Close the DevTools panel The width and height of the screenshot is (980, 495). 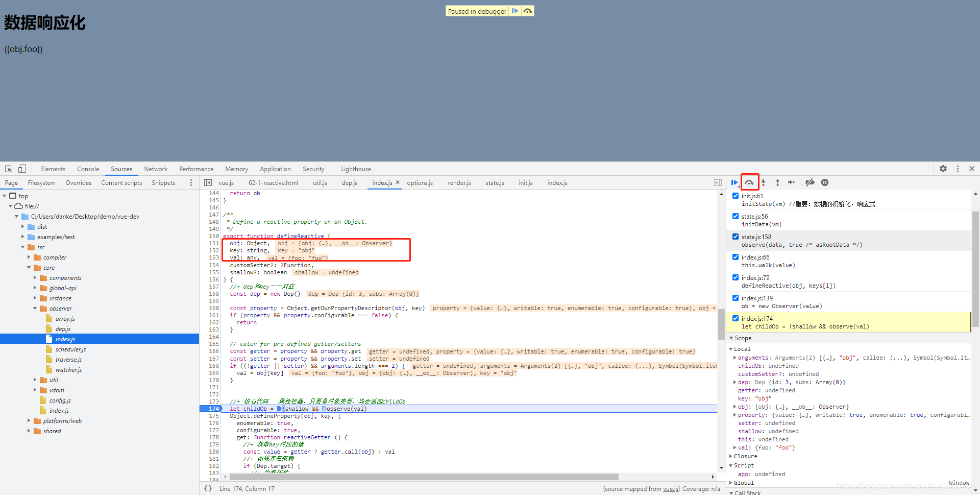(x=972, y=169)
